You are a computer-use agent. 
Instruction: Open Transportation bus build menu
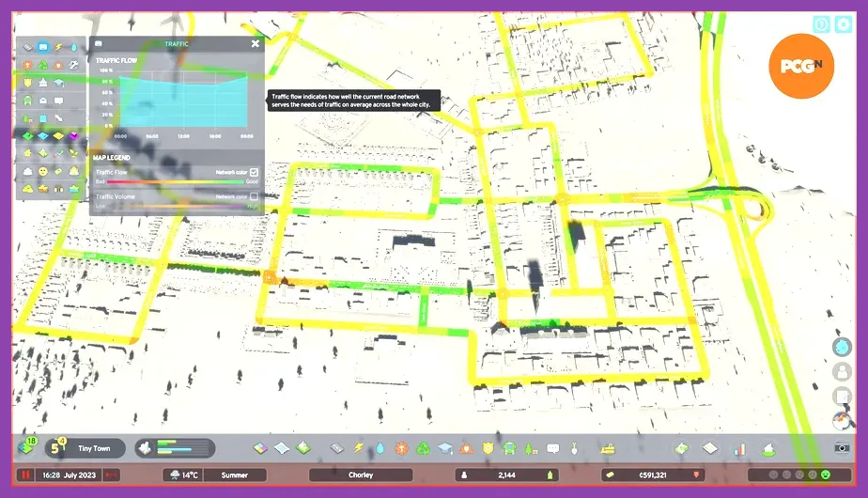[x=509, y=447]
